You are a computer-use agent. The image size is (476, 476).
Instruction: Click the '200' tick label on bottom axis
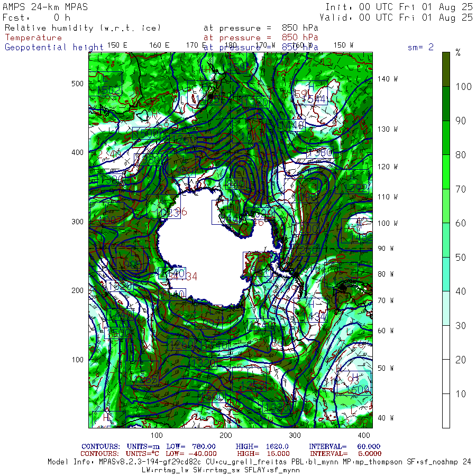pyautogui.click(x=225, y=435)
